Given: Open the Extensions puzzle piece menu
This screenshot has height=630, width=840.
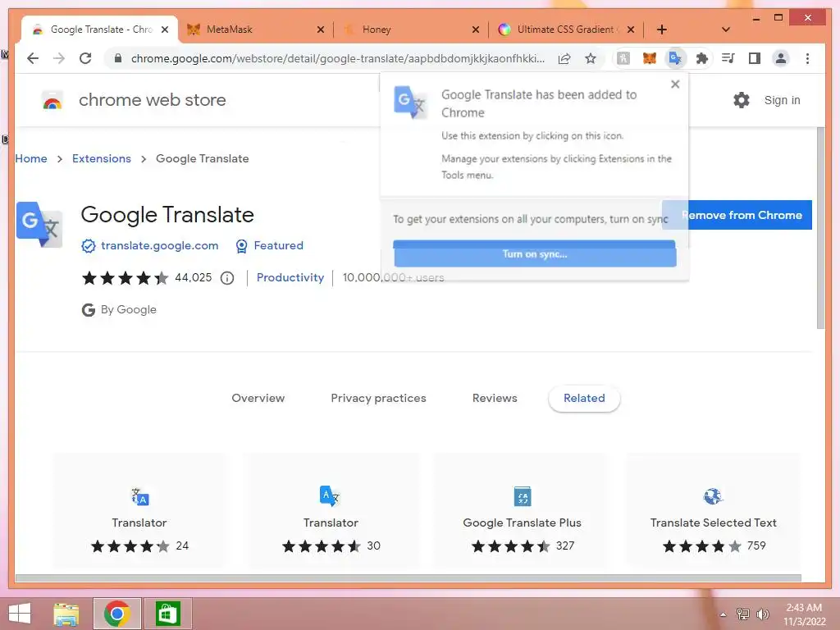Looking at the screenshot, I should tap(702, 58).
